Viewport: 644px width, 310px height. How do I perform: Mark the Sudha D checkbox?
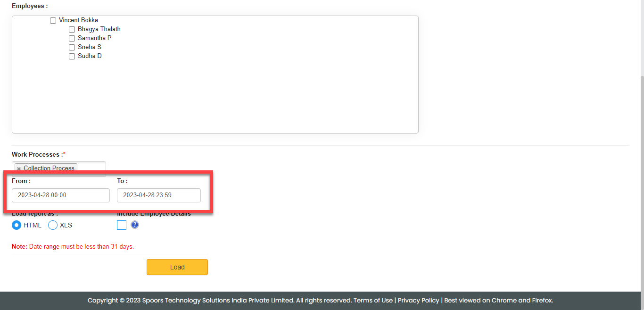coord(72,56)
